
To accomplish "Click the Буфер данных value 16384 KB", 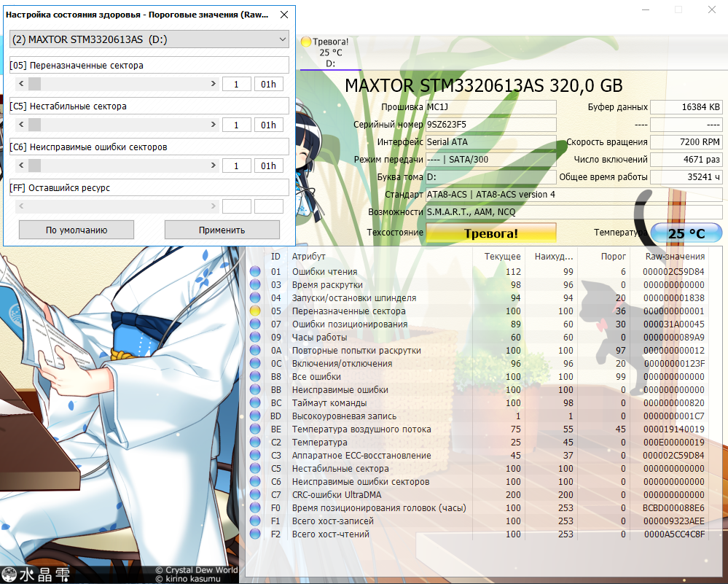I will tap(686, 107).
